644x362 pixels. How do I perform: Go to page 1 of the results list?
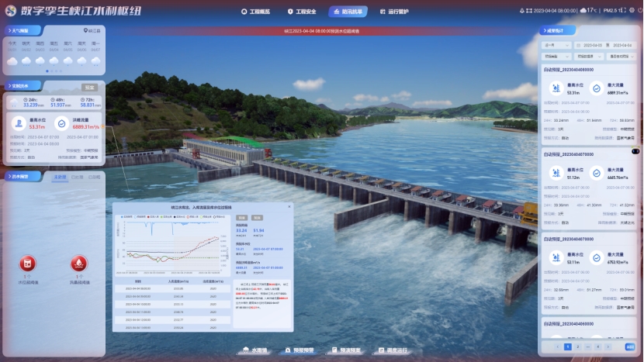[568, 346]
